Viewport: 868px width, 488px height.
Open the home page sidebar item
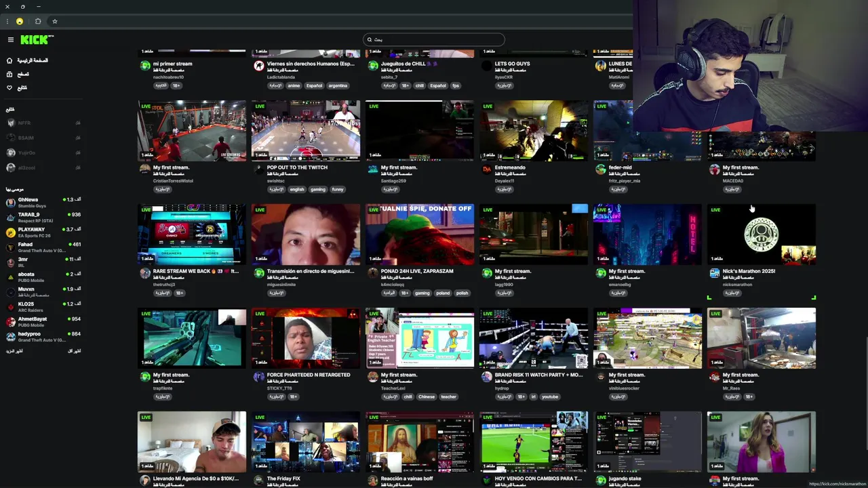coord(27,60)
